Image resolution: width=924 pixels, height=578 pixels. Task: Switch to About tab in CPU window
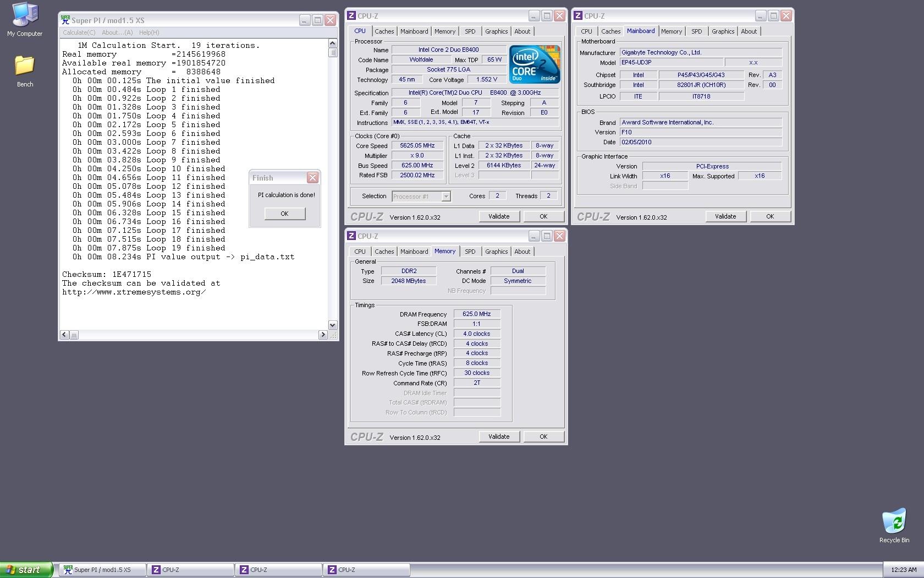522,31
